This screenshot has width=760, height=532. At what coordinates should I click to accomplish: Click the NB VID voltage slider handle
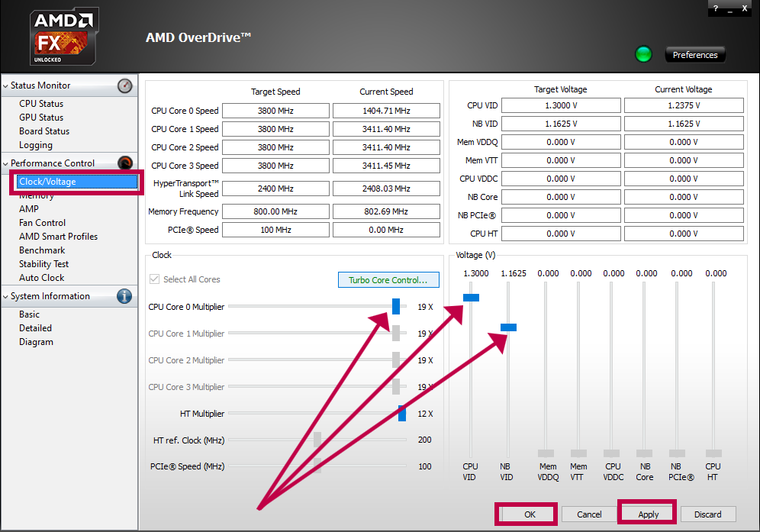tap(508, 327)
